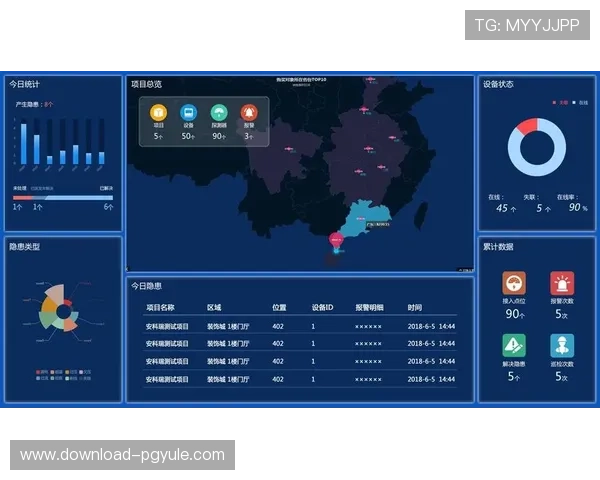
Task: Open the 巡检次数 inspector icon
Action: click(x=562, y=345)
